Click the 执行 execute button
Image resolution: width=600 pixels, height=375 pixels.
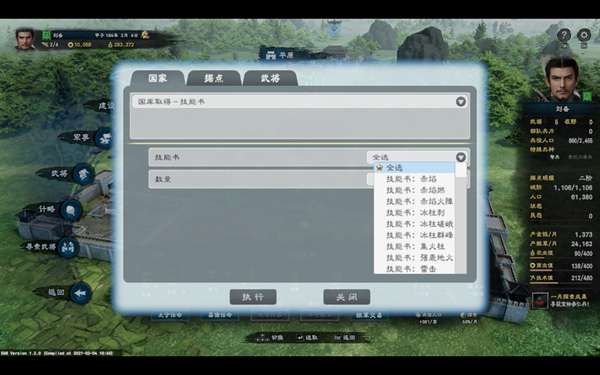[253, 297]
